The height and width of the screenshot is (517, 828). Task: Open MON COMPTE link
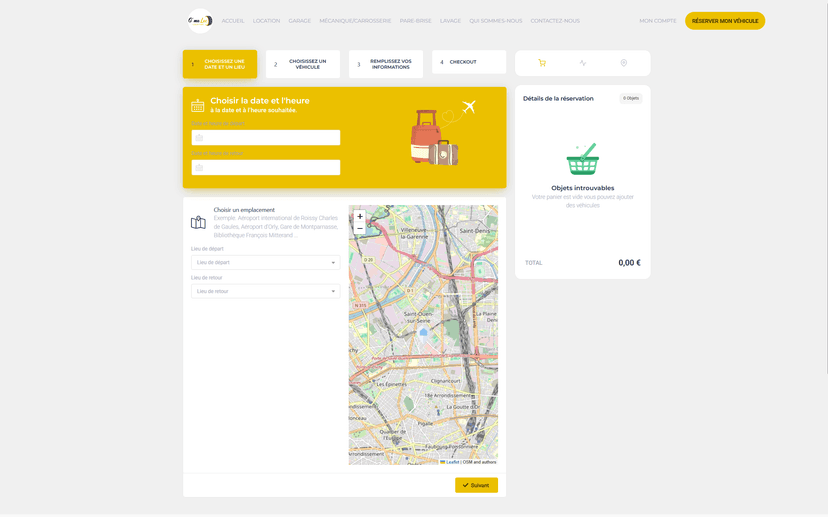coord(657,21)
